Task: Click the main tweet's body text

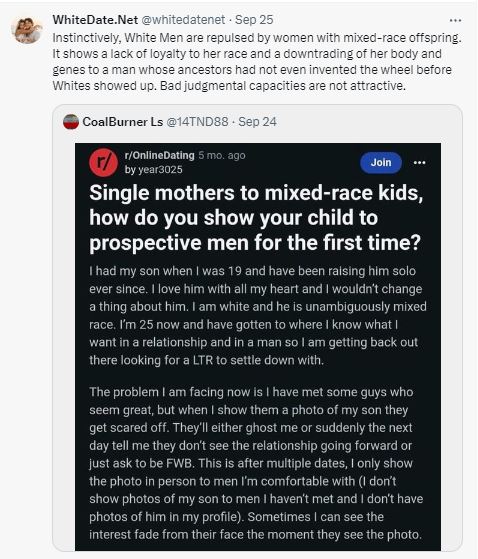Action: coord(257,62)
